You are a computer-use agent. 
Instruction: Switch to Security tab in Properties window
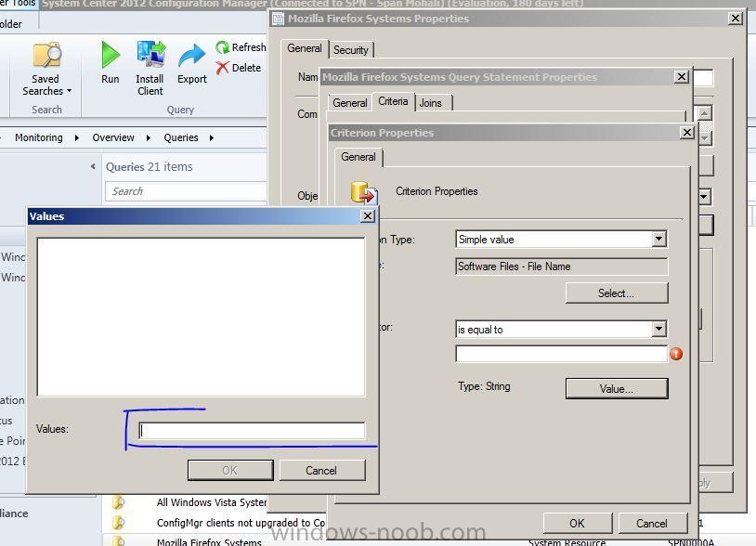[350, 49]
